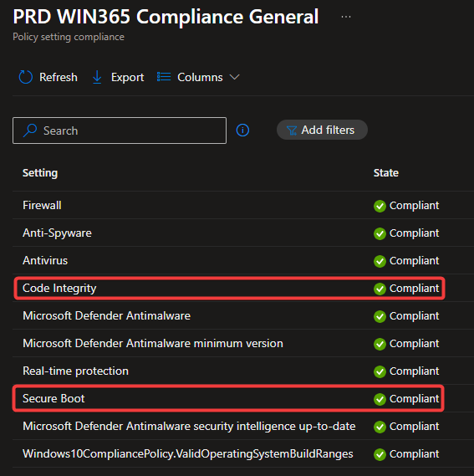474x476 pixels.
Task: Click the Refresh button label
Action: click(59, 77)
